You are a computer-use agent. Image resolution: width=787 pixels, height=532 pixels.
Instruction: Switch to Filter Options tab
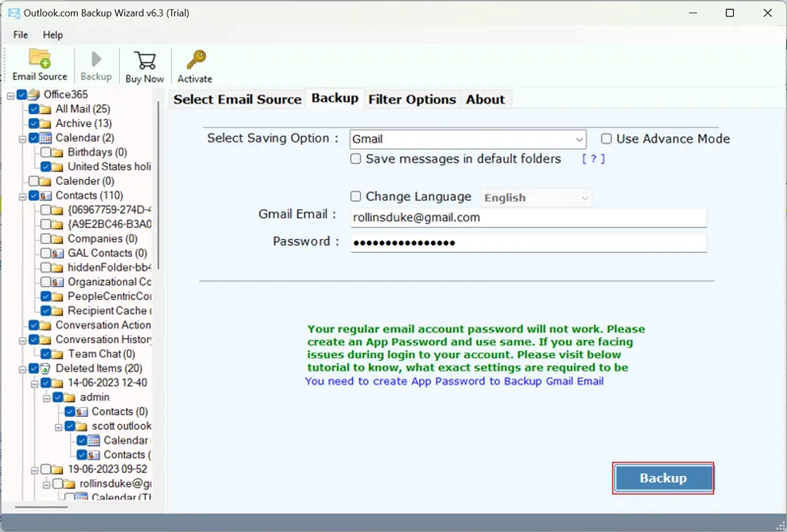(412, 99)
